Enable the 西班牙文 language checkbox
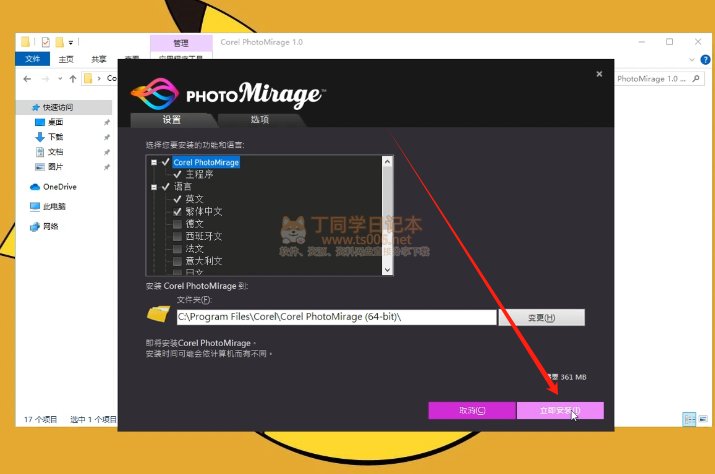715x474 pixels. click(x=177, y=236)
